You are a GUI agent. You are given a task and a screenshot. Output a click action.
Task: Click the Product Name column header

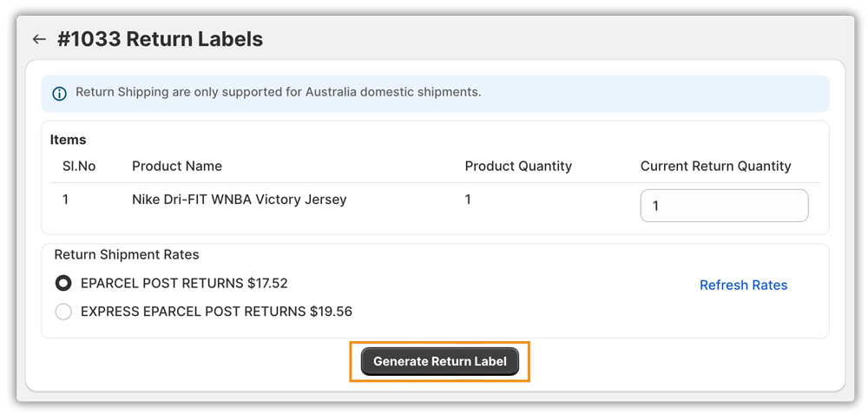[177, 166]
